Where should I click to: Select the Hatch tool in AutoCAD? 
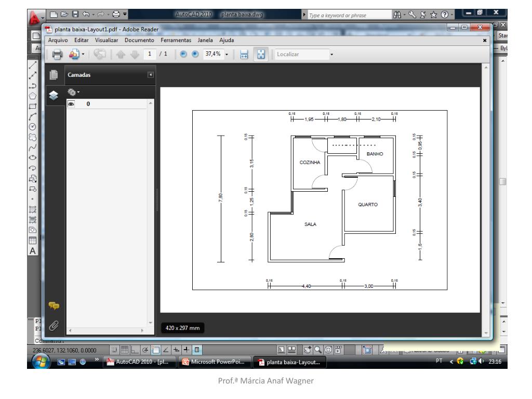click(x=33, y=209)
